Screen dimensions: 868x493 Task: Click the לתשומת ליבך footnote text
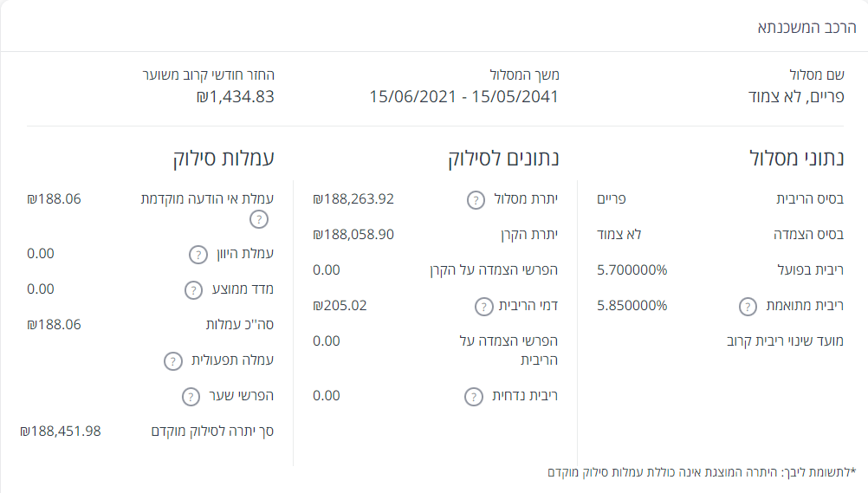pos(701,472)
